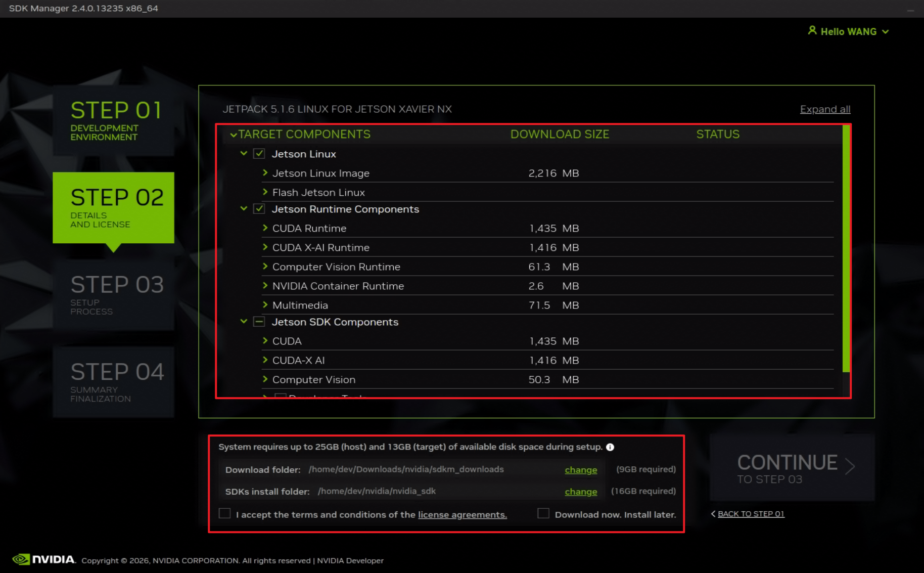924x573 pixels.
Task: Expand the CUDA X-AI Runtime row
Action: pos(265,247)
